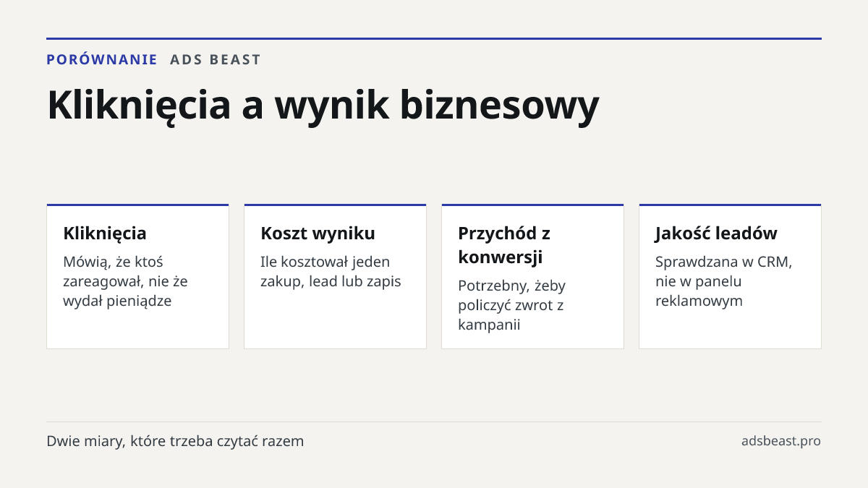Screen dimensions: 868x488
Task: Click the 'ADS BEAST' brand text
Action: 216,60
